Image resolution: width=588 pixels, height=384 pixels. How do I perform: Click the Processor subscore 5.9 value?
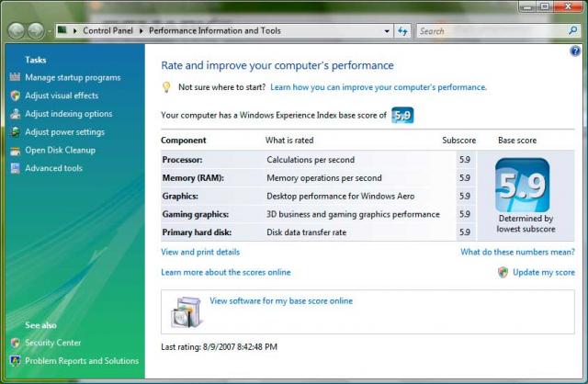point(465,160)
